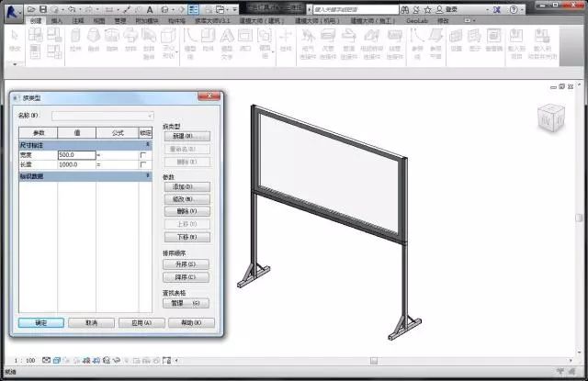The image size is (588, 381).
Task: Switch to the 创建 Create ribbon tab
Action: [x=36, y=21]
